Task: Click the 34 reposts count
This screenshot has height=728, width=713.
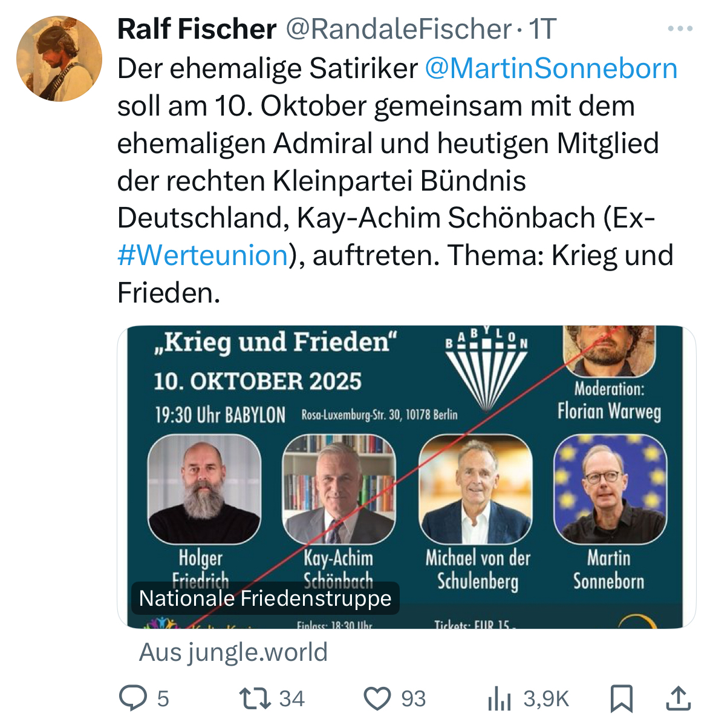Action: point(291,699)
